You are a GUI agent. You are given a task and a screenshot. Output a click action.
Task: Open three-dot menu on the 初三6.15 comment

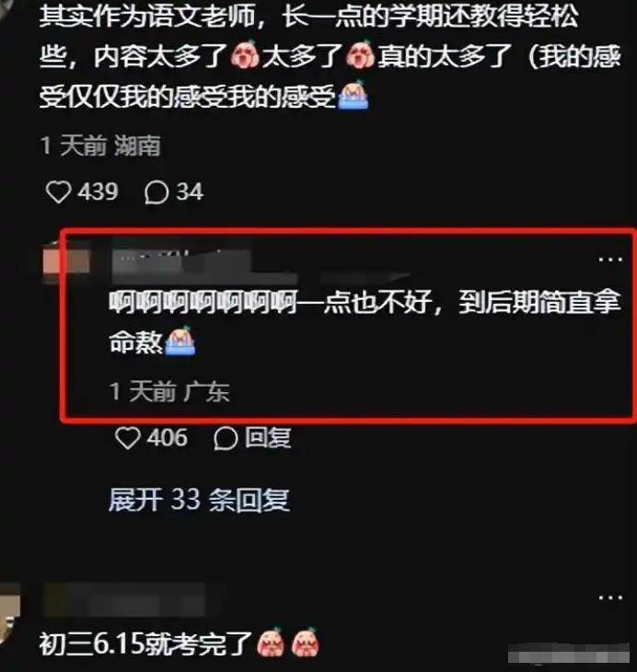(x=610, y=597)
